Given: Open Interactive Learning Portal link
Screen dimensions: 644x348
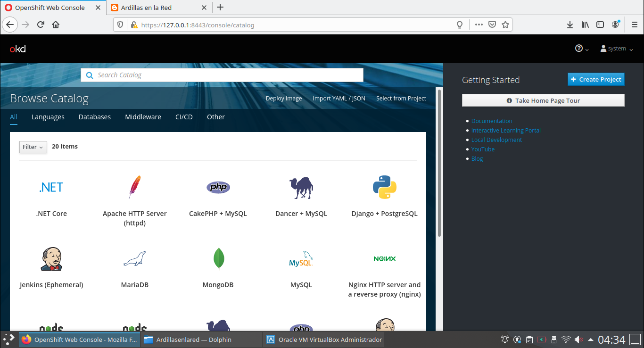Looking at the screenshot, I should coord(506,131).
